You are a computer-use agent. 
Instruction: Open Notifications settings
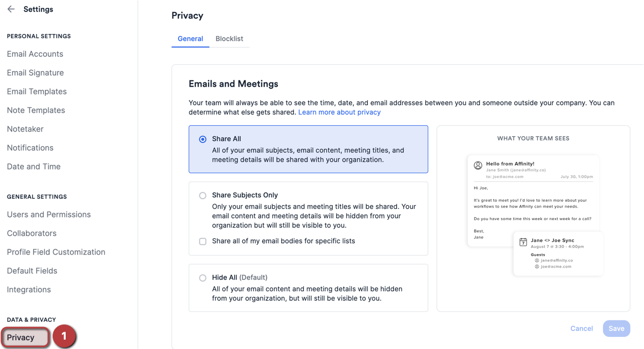(x=30, y=148)
